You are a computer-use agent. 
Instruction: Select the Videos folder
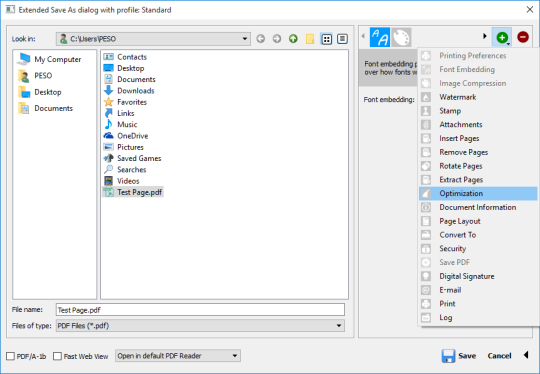point(121,181)
